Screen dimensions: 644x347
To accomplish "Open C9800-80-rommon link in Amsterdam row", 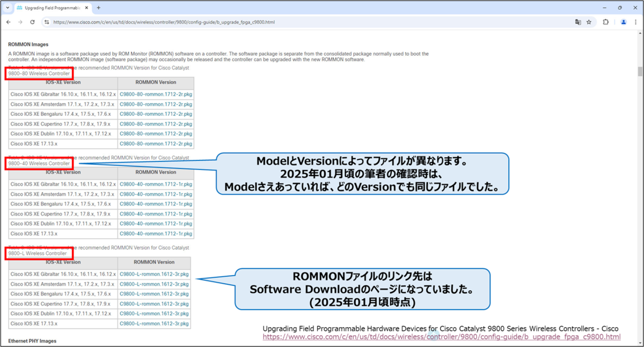I will pos(156,104).
